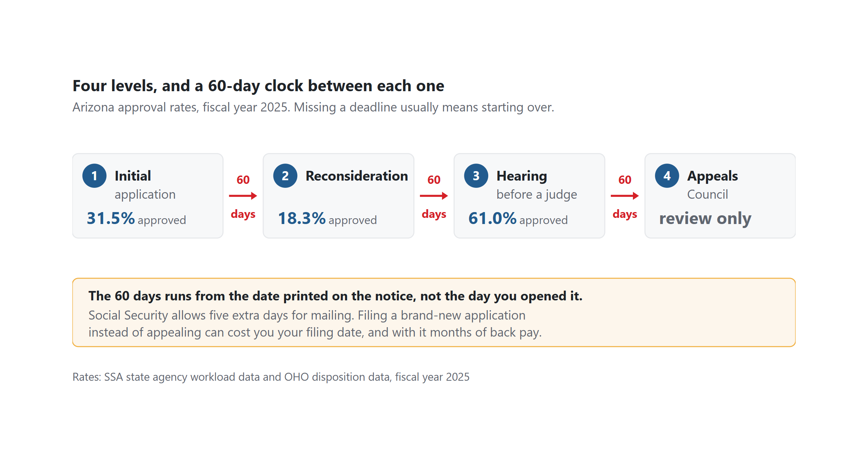Image resolution: width=868 pixels, height=456 pixels.
Task: Select the 61.0% approved figure
Action: tap(518, 219)
